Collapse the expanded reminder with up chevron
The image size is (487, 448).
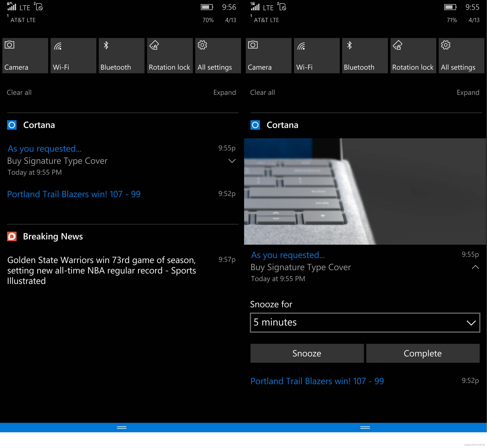(x=475, y=267)
